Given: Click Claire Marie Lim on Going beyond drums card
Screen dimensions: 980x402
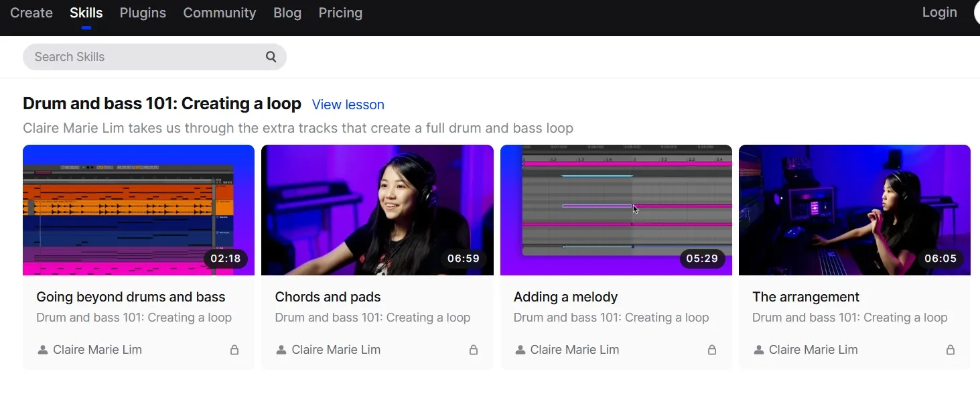Looking at the screenshot, I should pos(97,350).
